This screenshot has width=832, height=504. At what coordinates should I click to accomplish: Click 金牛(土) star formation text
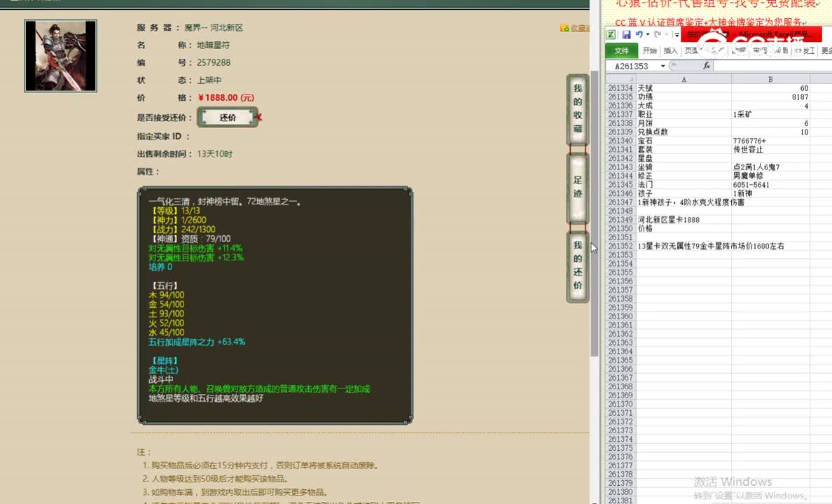(x=163, y=370)
